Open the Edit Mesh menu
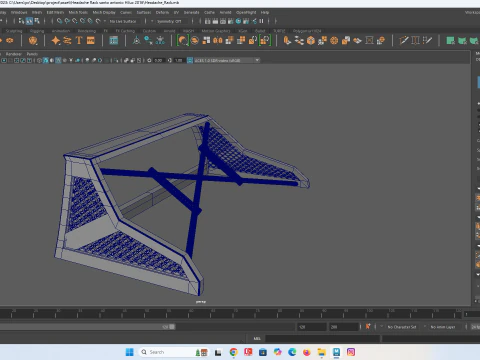The width and height of the screenshot is (480, 360). pos(55,12)
